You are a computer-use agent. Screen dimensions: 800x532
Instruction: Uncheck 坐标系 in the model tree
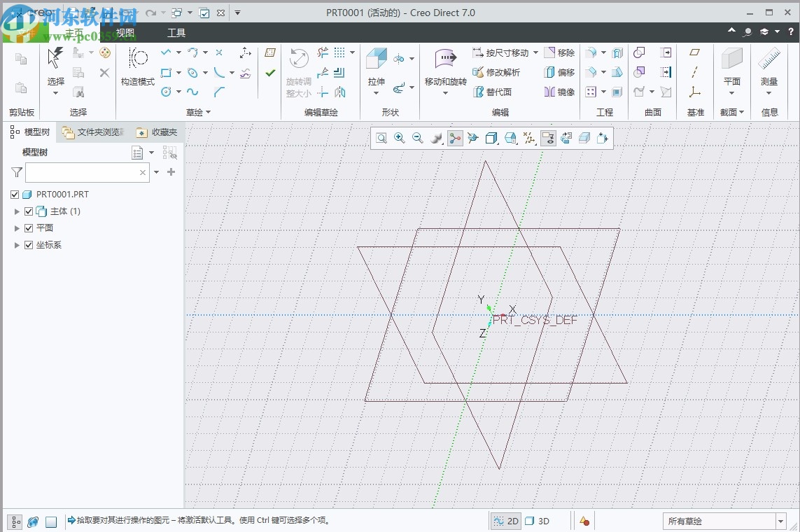pyautogui.click(x=29, y=245)
